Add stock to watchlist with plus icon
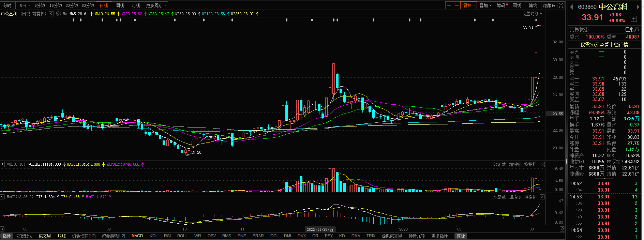This screenshot has height=240, width=644. [x=633, y=19]
